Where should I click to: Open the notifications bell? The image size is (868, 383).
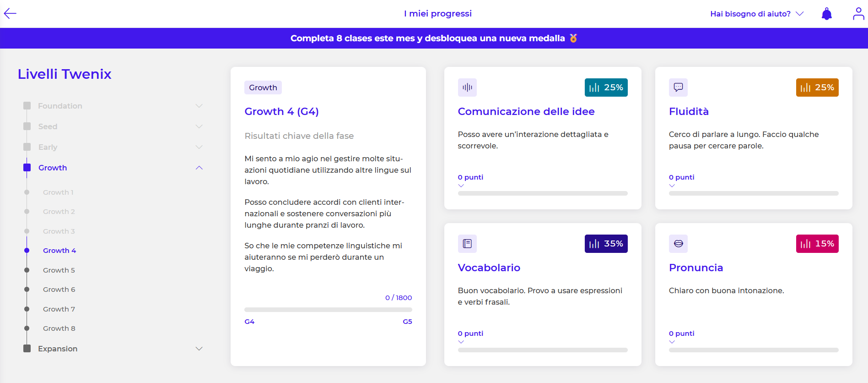tap(826, 14)
